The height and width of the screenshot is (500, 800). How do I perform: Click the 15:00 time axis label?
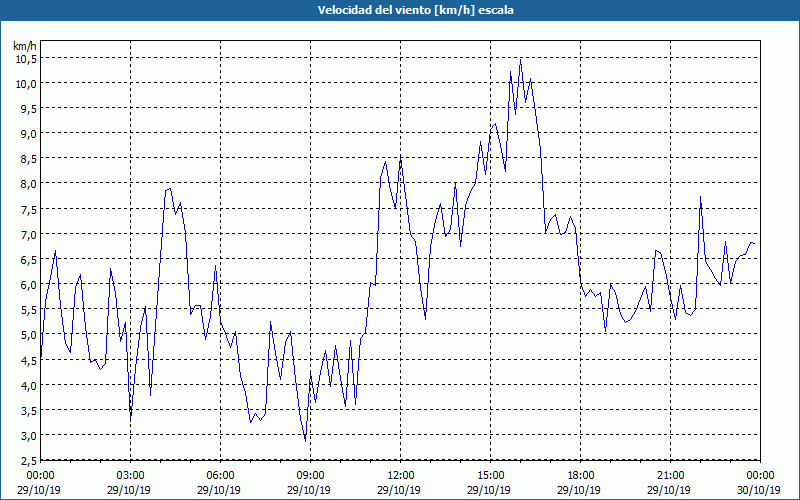click(490, 476)
